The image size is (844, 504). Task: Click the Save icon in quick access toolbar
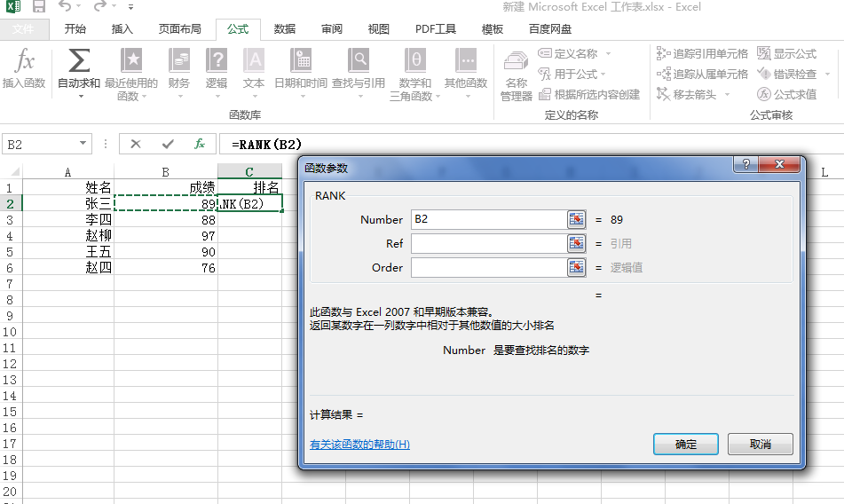(39, 6)
